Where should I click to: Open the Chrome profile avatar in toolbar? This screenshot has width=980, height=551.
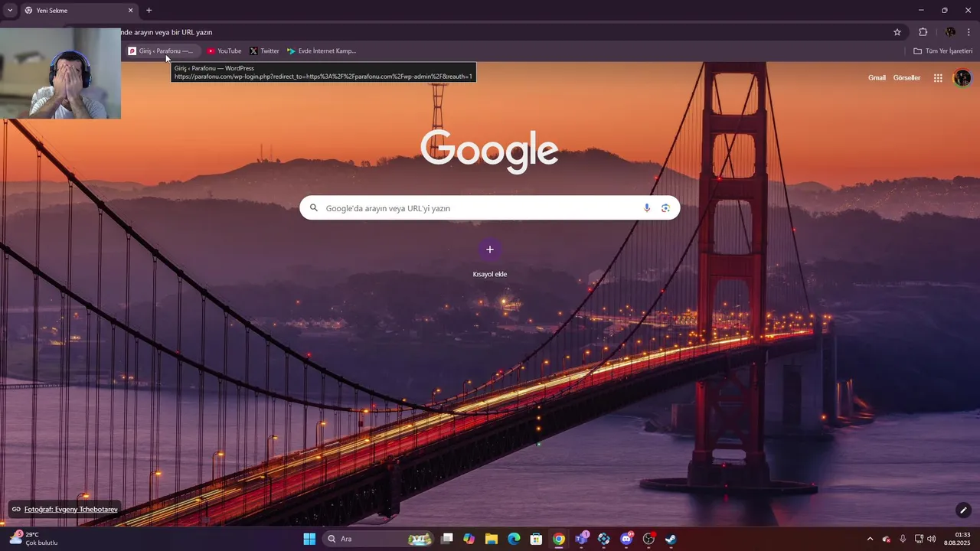pyautogui.click(x=950, y=32)
